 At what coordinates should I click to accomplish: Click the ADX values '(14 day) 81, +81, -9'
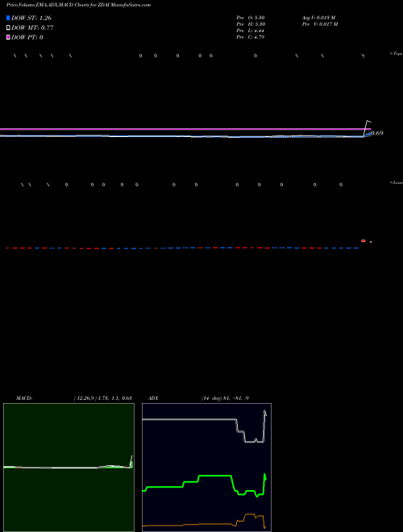(x=225, y=398)
